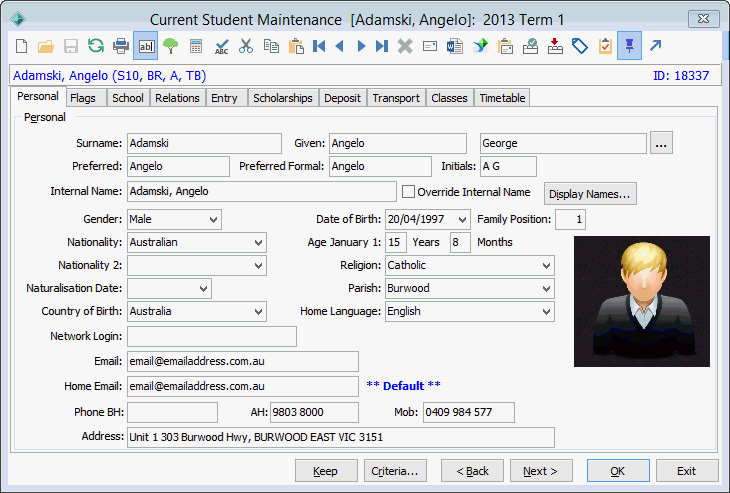Click the student photo thumbnail
This screenshot has width=730, height=493.
click(642, 301)
